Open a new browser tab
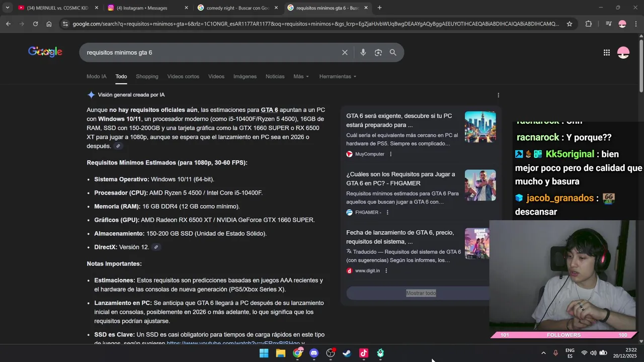The image size is (644, 362). click(379, 8)
